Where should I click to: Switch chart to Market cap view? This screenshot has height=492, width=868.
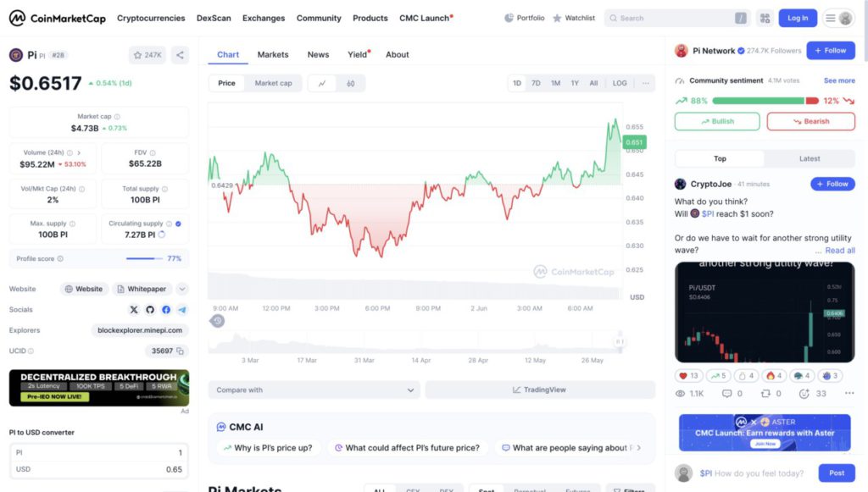point(273,83)
